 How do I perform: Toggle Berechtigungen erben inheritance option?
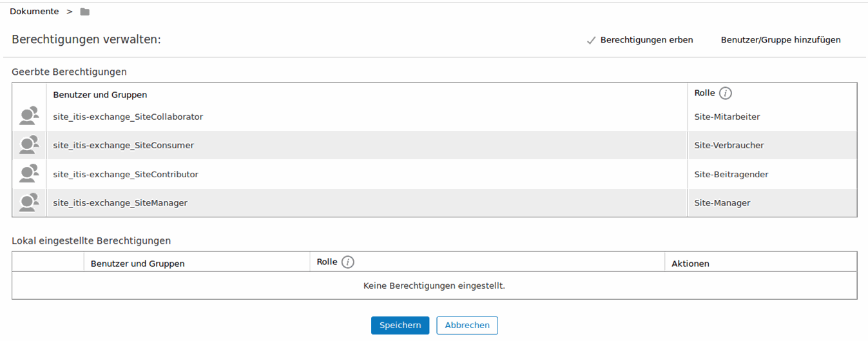coord(640,40)
